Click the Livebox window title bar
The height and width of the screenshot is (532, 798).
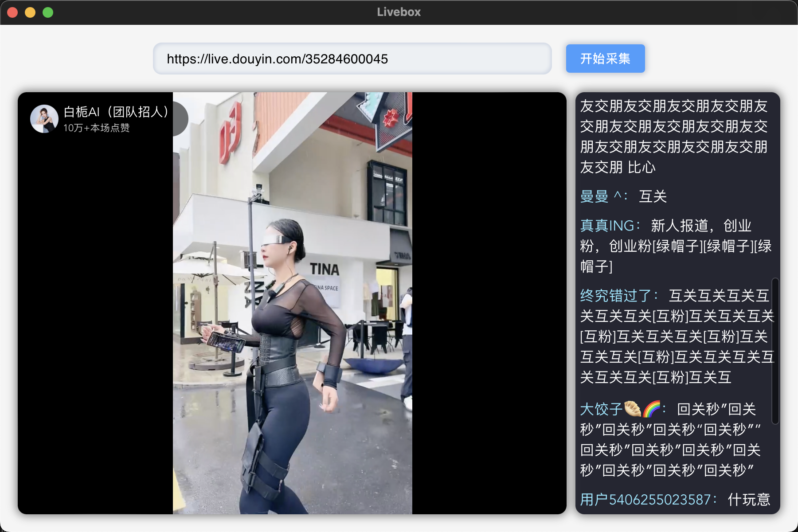pyautogui.click(x=398, y=12)
